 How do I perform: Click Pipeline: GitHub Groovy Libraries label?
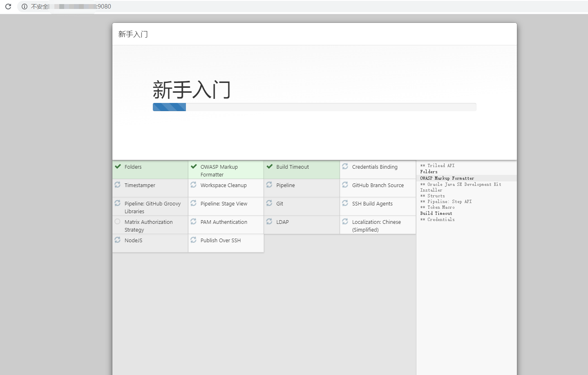[x=152, y=208]
